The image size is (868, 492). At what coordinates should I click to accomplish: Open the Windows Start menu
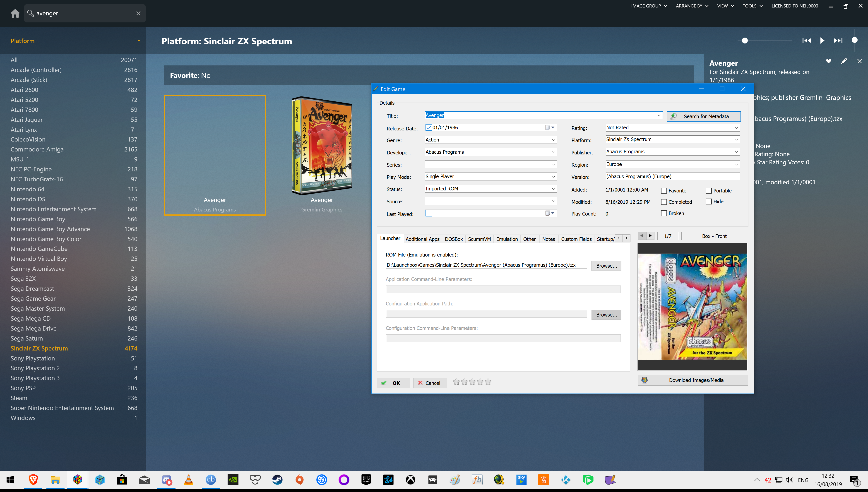[x=10, y=480]
